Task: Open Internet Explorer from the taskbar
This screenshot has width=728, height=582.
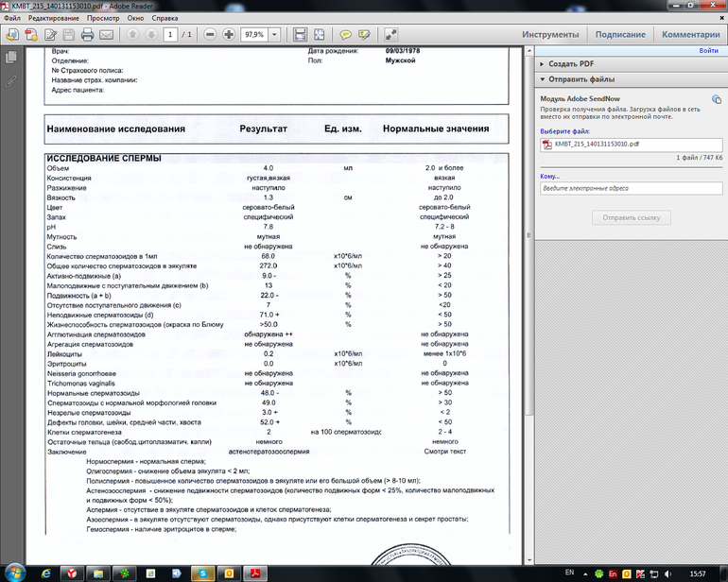Action: click(x=46, y=573)
